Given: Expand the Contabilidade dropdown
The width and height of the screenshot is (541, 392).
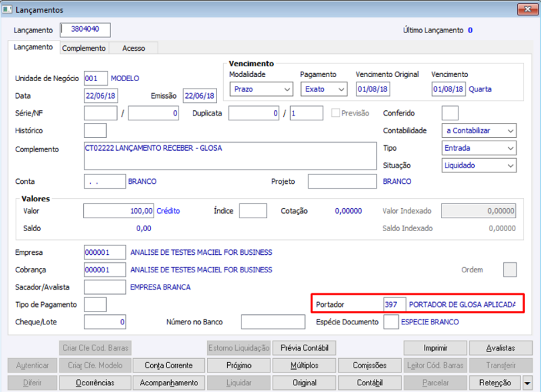Looking at the screenshot, I should [x=479, y=130].
